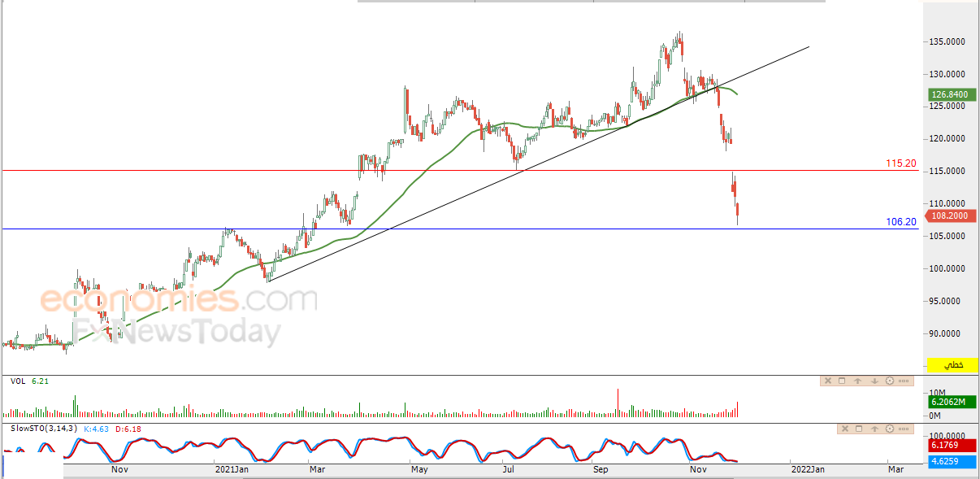The image size is (980, 479).
Task: Open SlowSTO panel settings gear
Action: [x=890, y=429]
